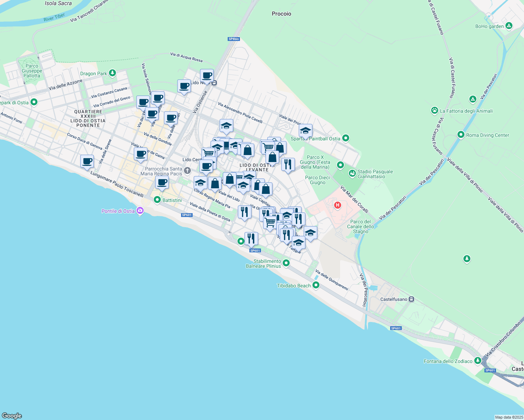Click the Spartan Paintball Ostia green pin
The image size is (524, 420).
[x=346, y=138]
